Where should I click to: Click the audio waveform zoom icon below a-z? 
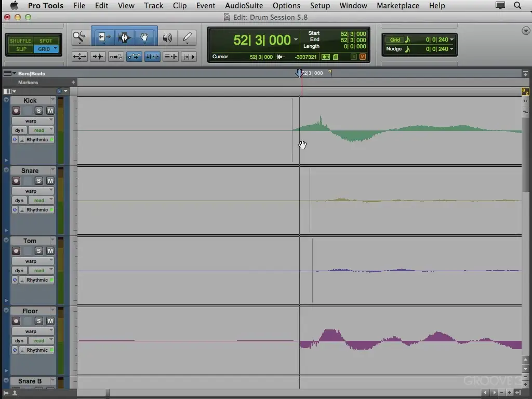click(x=525, y=101)
